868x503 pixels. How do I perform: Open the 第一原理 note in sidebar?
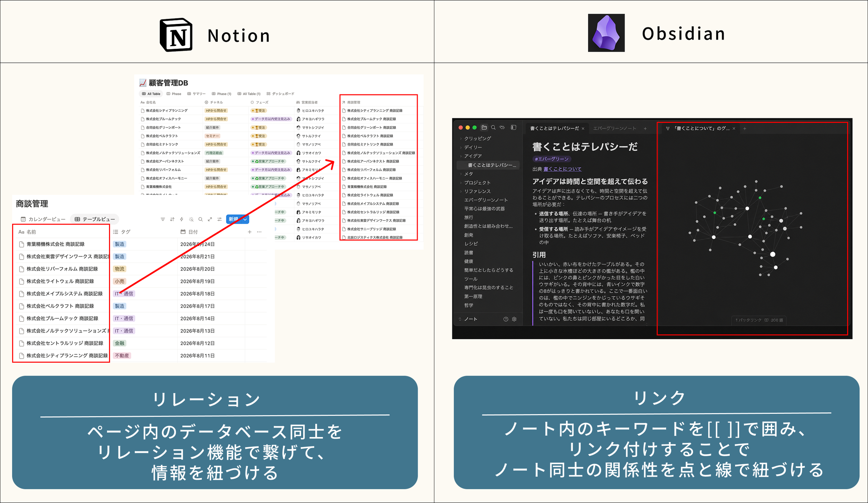coord(473,296)
